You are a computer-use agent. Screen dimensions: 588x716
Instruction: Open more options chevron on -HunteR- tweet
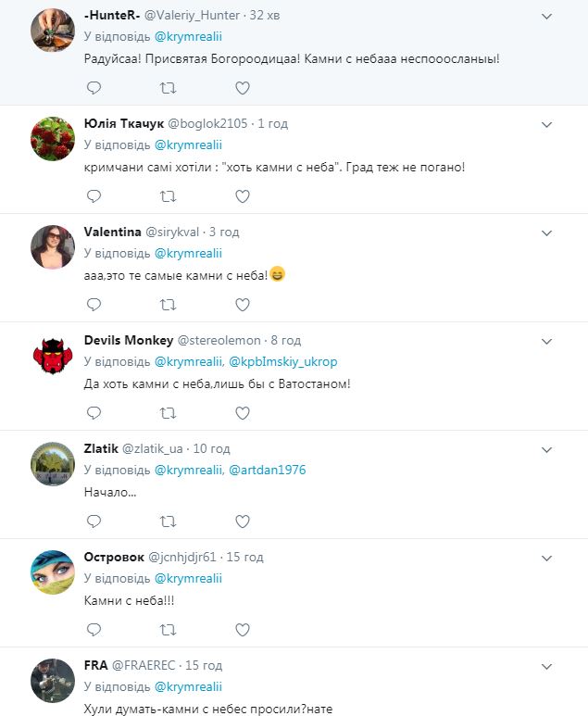click(546, 17)
